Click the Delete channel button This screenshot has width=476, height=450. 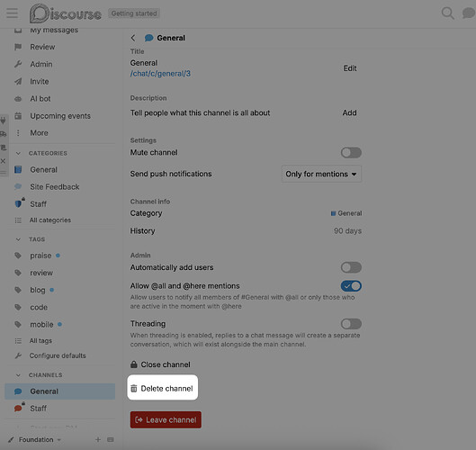[x=163, y=389]
